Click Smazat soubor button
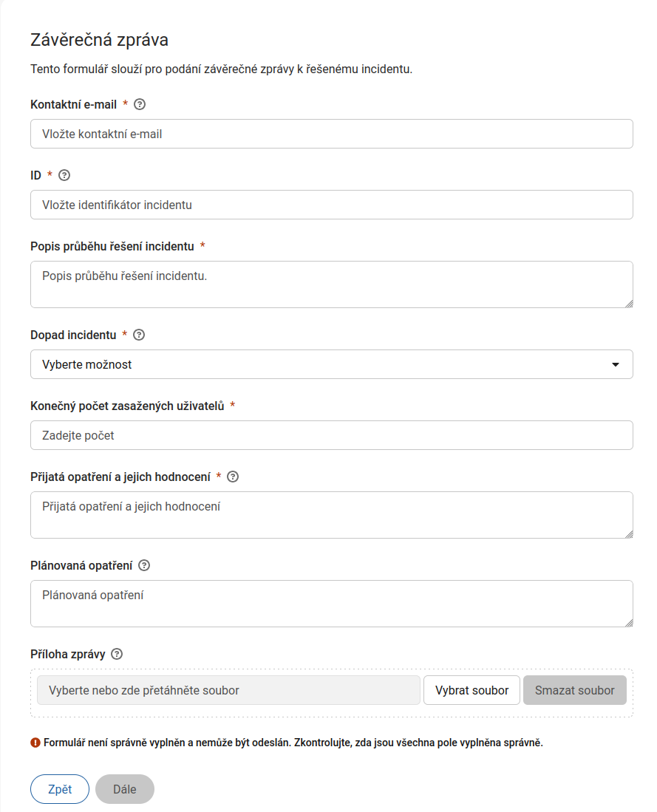 click(x=575, y=690)
